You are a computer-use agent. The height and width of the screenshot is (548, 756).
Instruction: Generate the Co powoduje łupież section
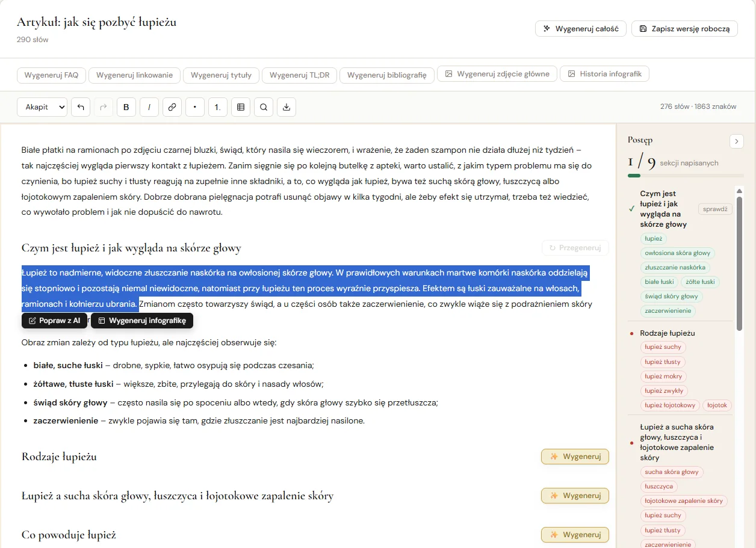coord(575,535)
